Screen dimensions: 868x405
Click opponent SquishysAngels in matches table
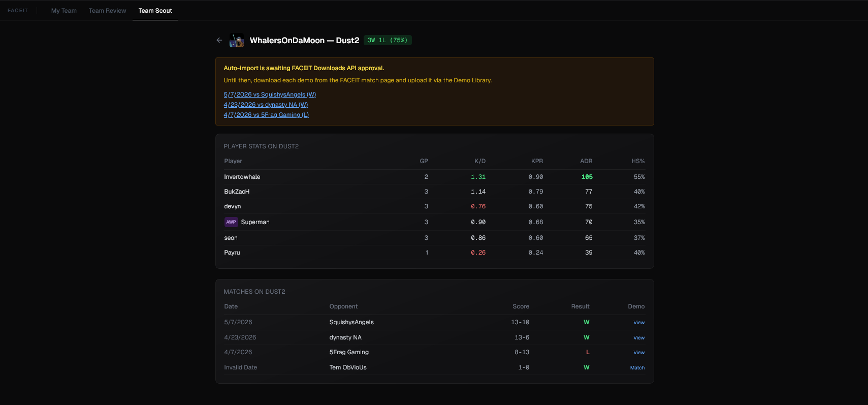coord(351,322)
